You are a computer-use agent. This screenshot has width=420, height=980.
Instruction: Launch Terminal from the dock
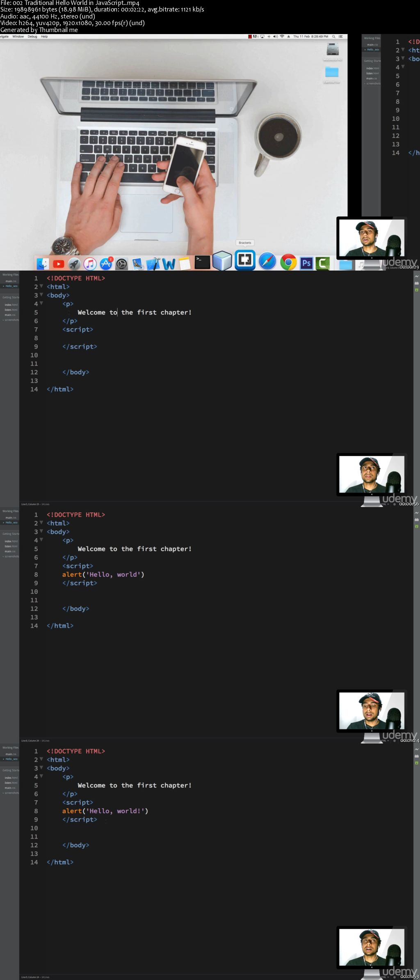click(202, 263)
